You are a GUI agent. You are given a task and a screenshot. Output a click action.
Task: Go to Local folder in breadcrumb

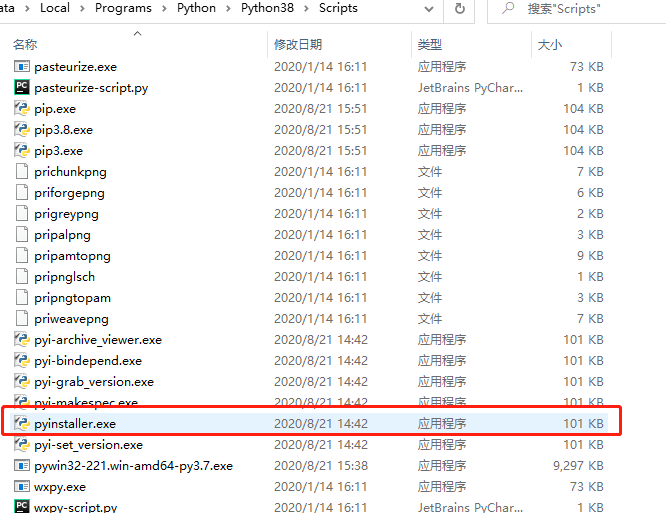pyautogui.click(x=55, y=8)
